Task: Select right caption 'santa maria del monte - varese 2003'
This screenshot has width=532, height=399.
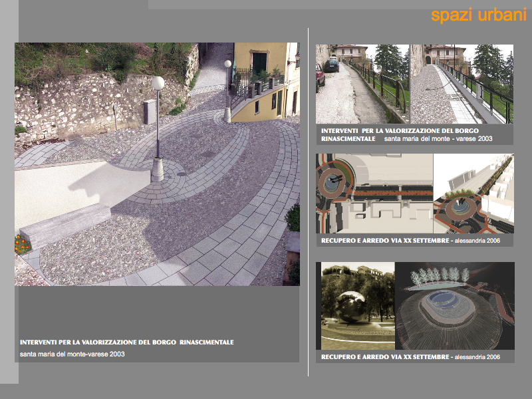Action: tap(438, 139)
